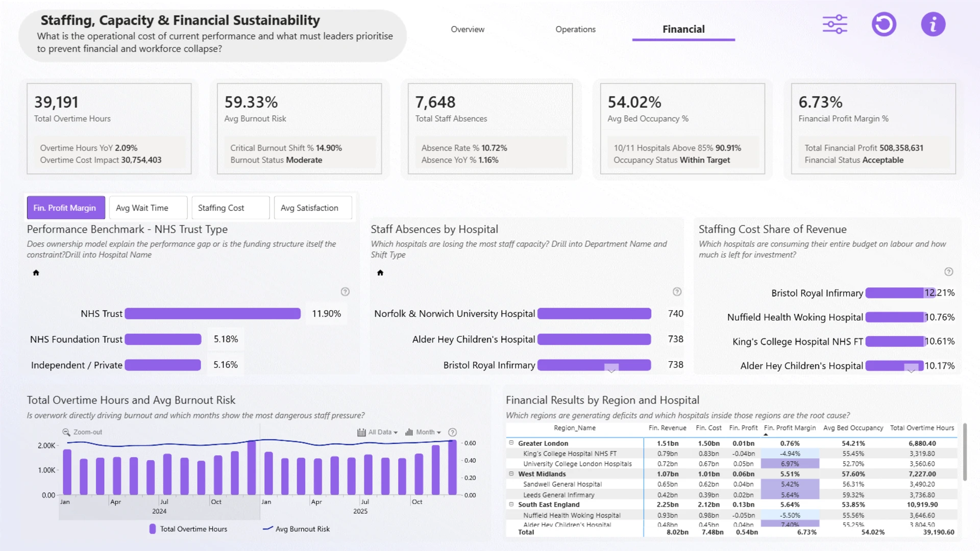Open the information icon
The image size is (980, 551).
point(933,24)
